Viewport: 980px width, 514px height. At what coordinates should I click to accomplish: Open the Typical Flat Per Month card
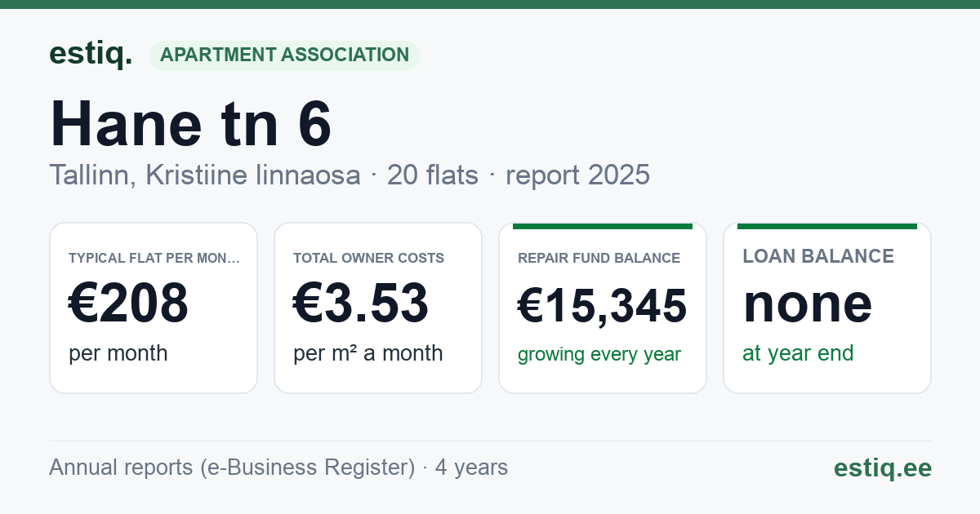tap(154, 308)
